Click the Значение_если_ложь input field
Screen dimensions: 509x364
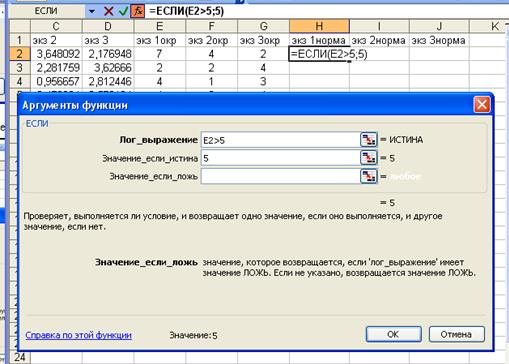tap(280, 176)
